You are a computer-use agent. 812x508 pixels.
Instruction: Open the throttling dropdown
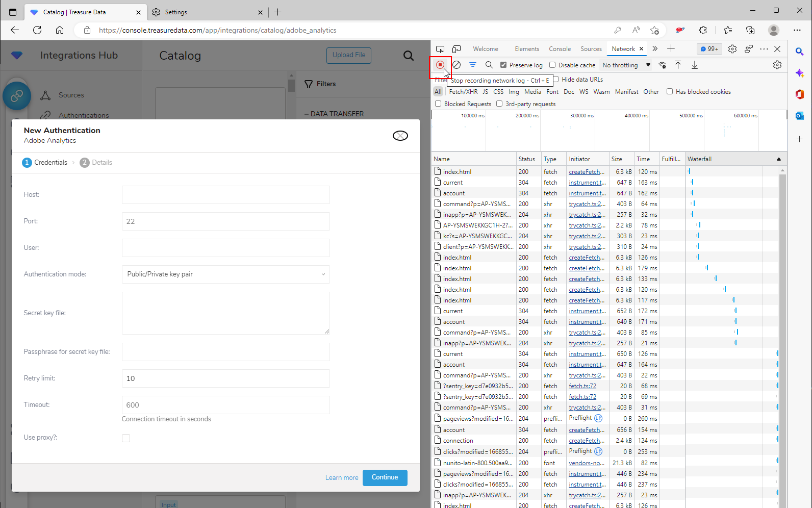point(626,65)
